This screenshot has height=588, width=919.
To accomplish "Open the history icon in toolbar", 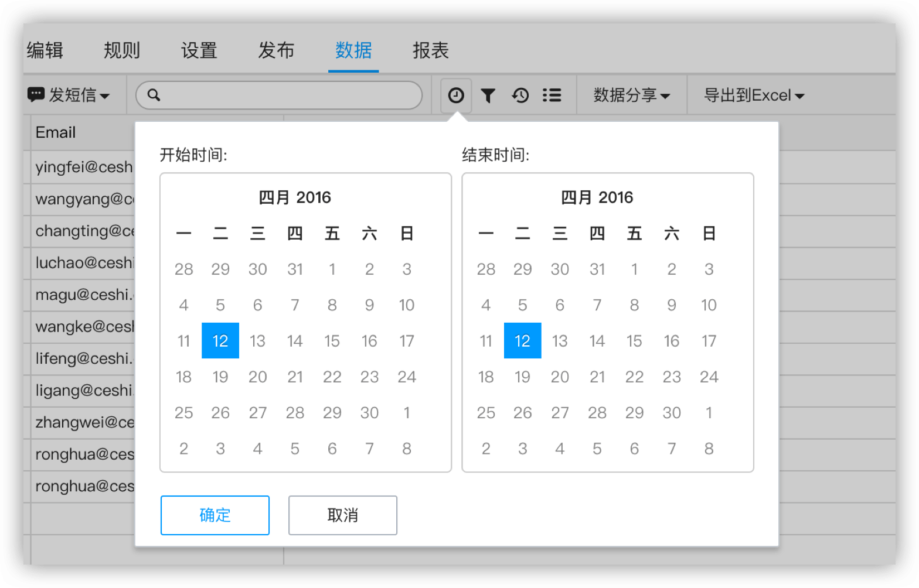I will (x=520, y=95).
